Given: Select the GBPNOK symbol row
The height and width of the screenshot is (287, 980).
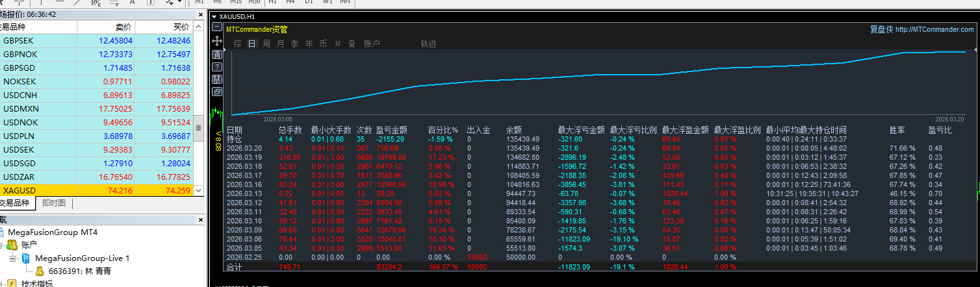Looking at the screenshot, I should [x=97, y=54].
